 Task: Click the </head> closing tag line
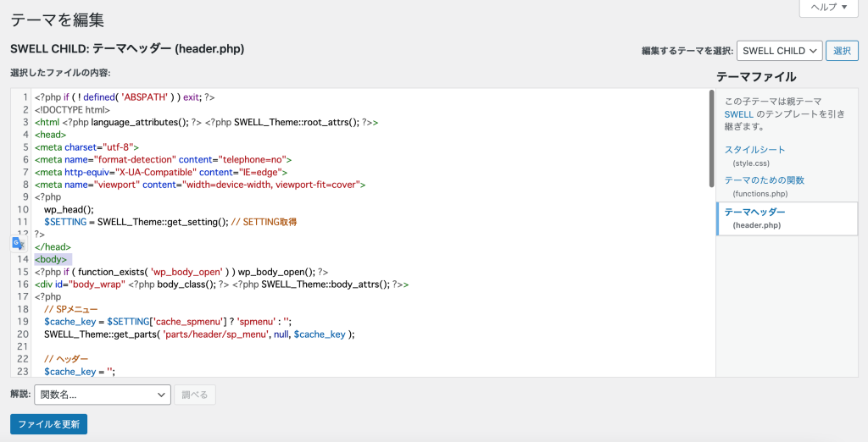(53, 247)
